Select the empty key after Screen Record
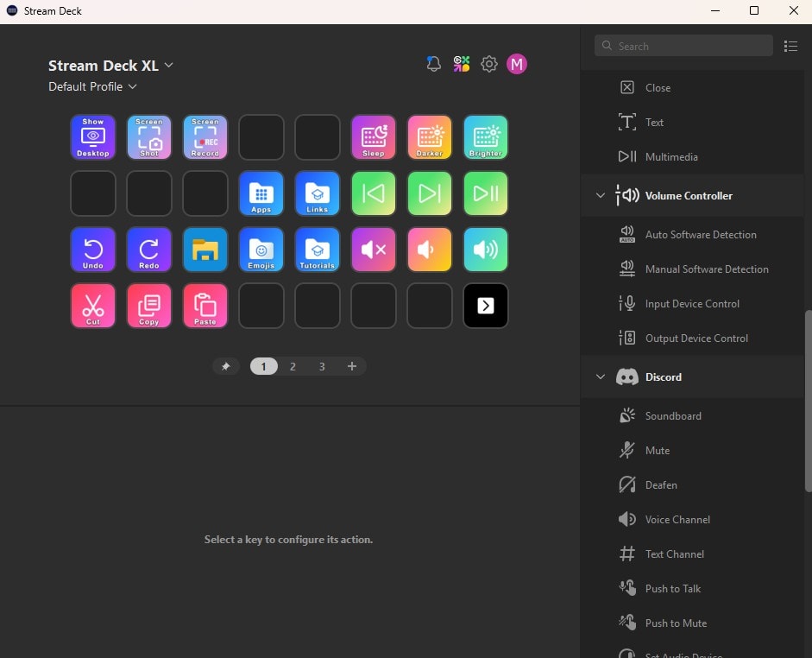The height and width of the screenshot is (658, 812). (261, 137)
